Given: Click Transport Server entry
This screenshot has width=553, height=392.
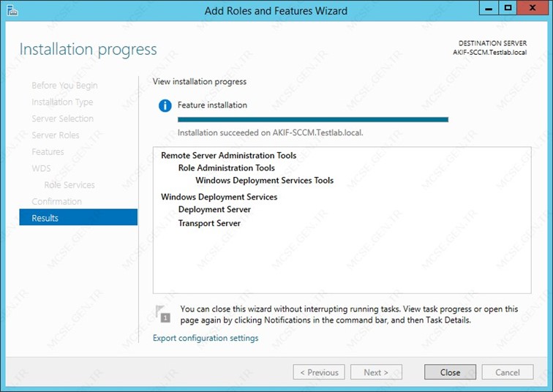Looking at the screenshot, I should [x=209, y=223].
